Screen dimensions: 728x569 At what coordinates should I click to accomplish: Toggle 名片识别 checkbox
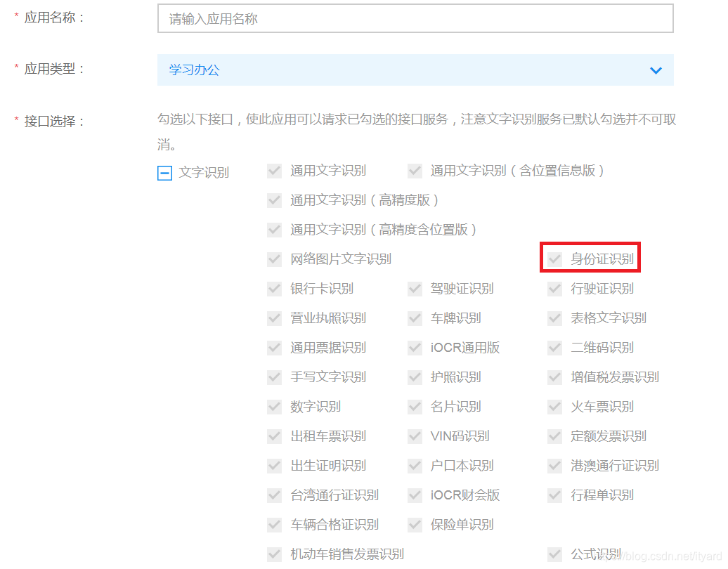point(415,407)
